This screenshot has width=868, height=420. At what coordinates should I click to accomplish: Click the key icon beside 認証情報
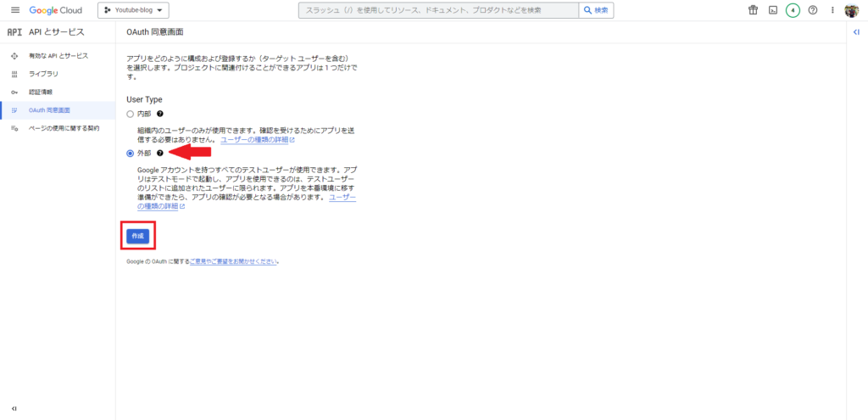coord(14,92)
